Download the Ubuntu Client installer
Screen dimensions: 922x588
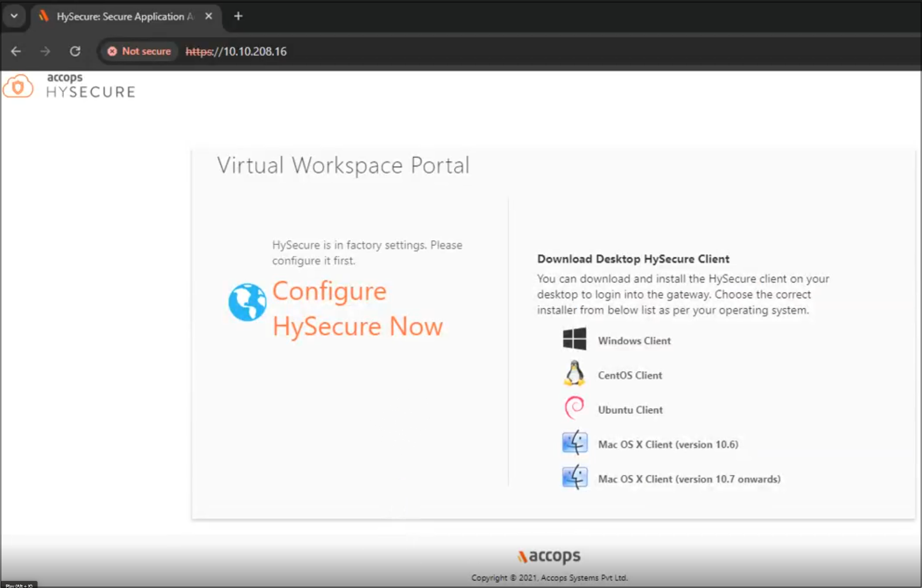tap(630, 410)
